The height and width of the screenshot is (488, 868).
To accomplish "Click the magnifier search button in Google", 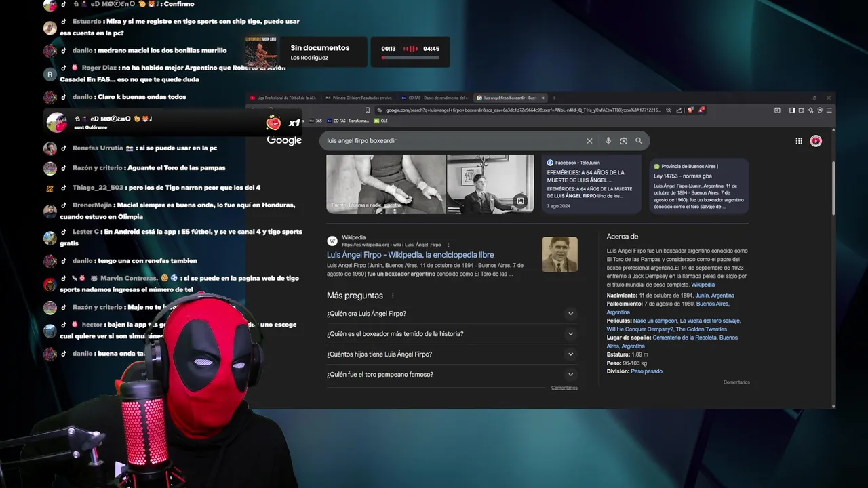I will coord(639,141).
